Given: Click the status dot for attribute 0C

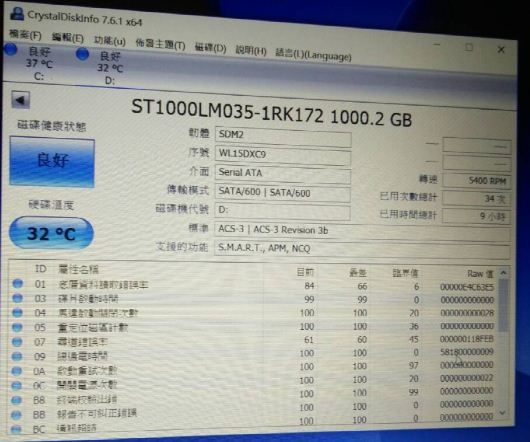Looking at the screenshot, I should point(17,386).
